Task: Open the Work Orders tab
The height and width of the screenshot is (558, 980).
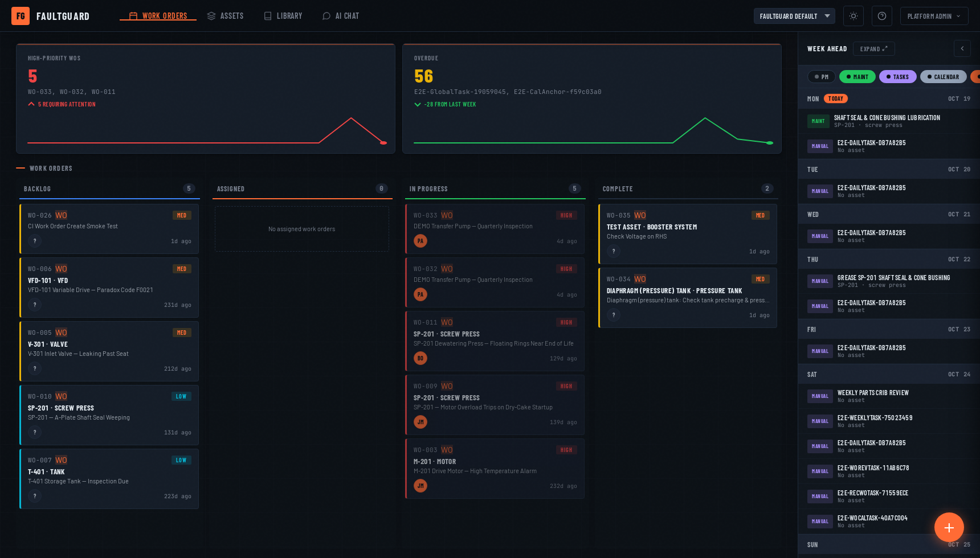Action: click(x=158, y=16)
